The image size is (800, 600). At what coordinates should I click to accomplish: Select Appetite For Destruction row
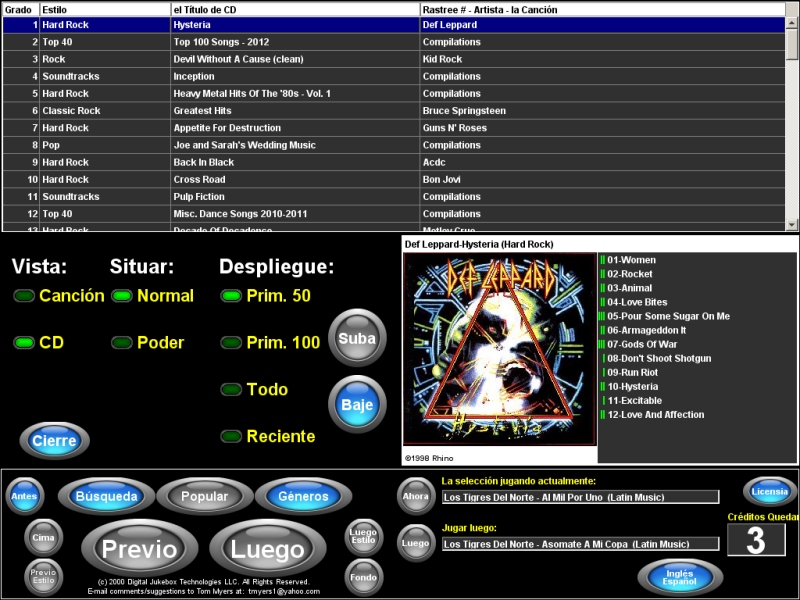(x=394, y=128)
